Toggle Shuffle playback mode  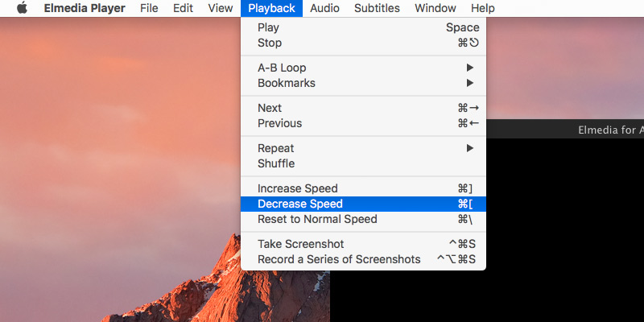point(363,163)
